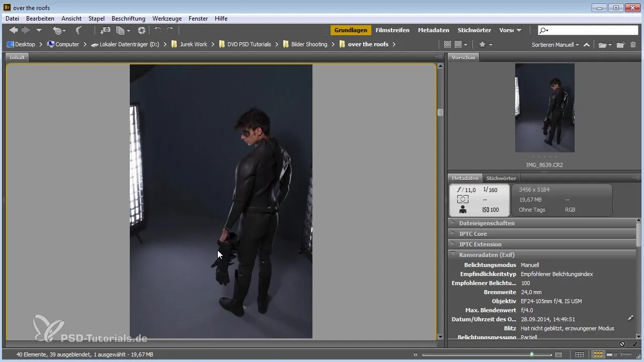Switch to thumbnail grid view
This screenshot has width=644, height=362.
pyautogui.click(x=598, y=355)
